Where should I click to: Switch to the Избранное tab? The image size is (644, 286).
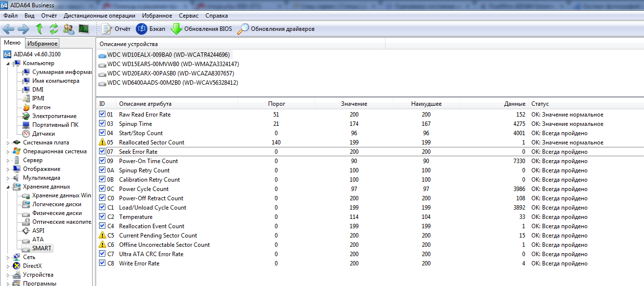tap(43, 44)
